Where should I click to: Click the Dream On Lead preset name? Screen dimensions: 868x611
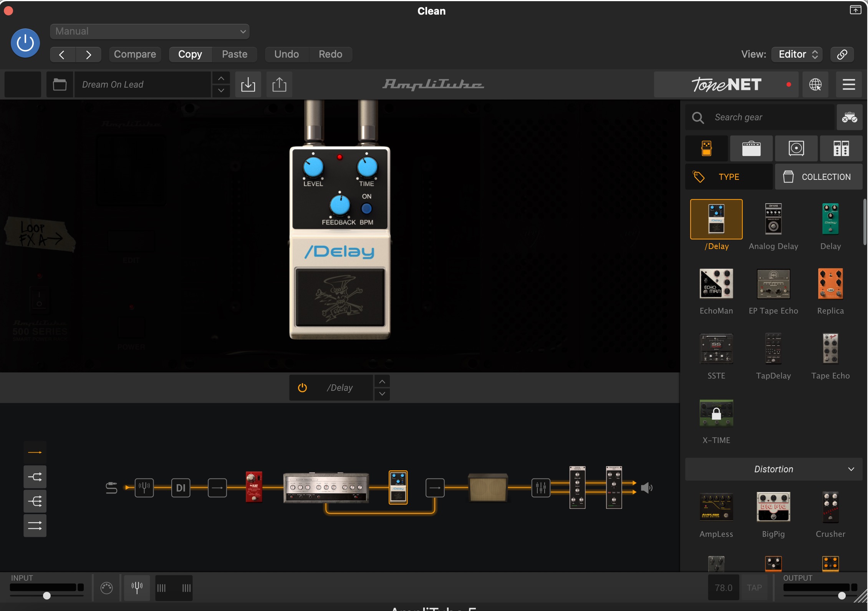pos(142,84)
